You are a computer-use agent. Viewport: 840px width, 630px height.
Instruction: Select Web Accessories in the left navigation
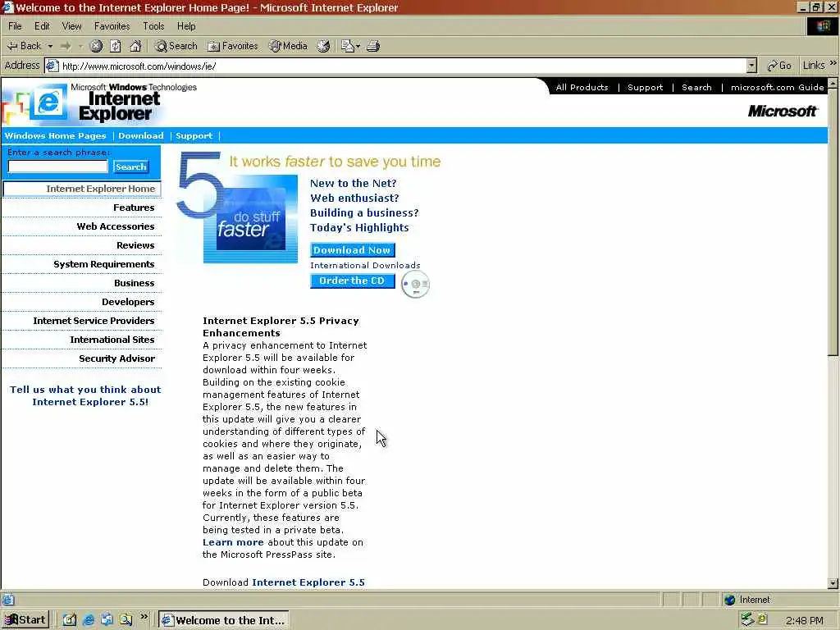[115, 226]
